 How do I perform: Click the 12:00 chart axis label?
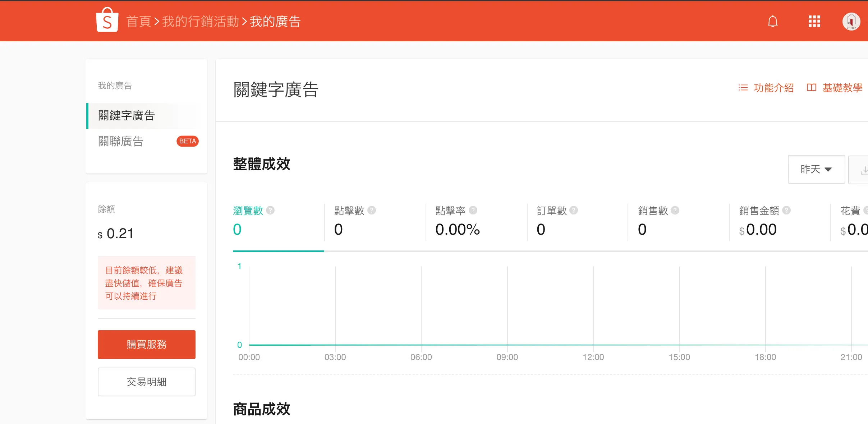593,357
